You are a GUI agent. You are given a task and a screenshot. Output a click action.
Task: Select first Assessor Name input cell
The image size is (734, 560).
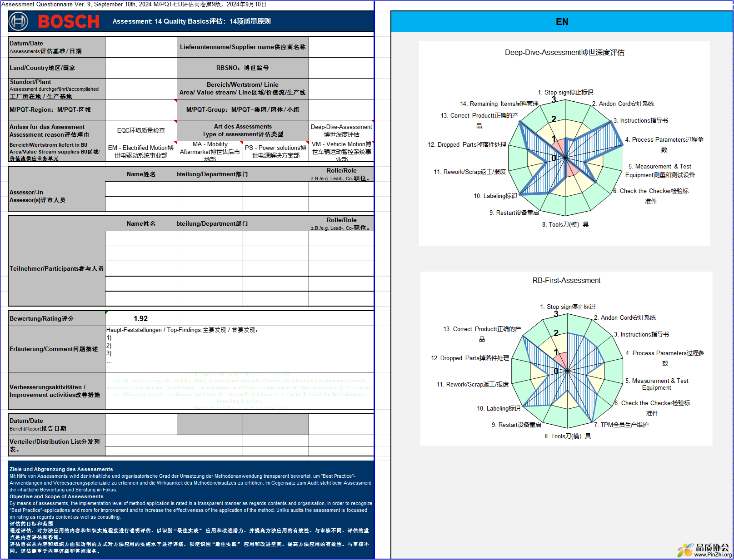point(141,189)
